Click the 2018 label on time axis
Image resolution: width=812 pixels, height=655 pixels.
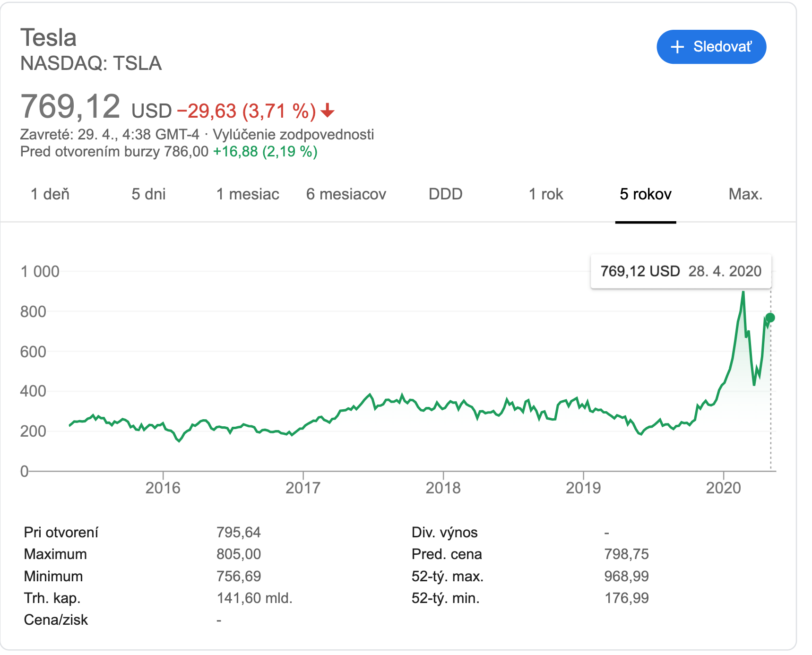[443, 488]
